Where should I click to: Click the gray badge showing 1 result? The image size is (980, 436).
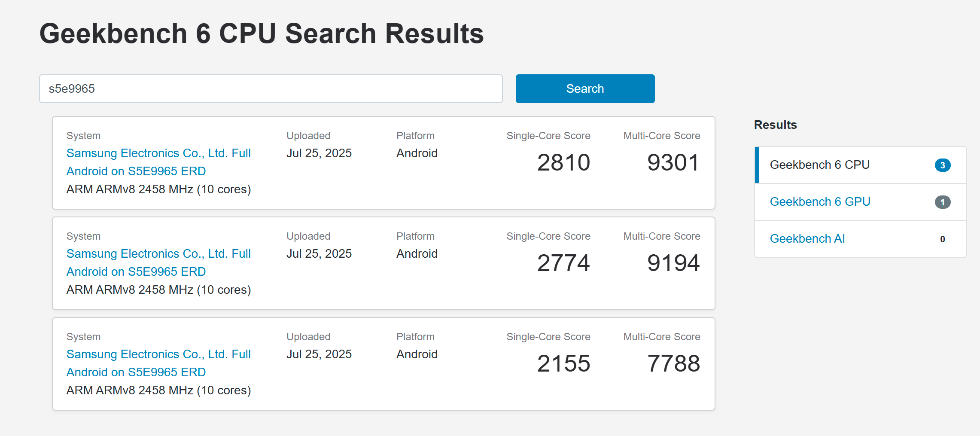click(942, 202)
